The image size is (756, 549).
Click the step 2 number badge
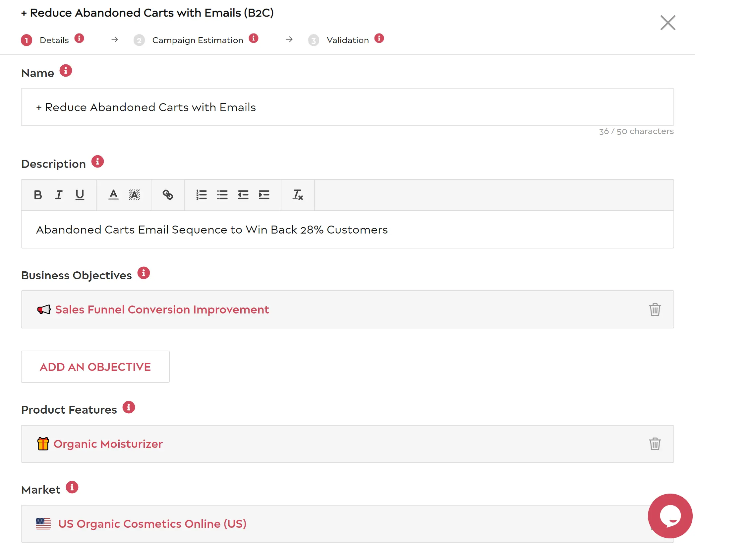point(139,40)
